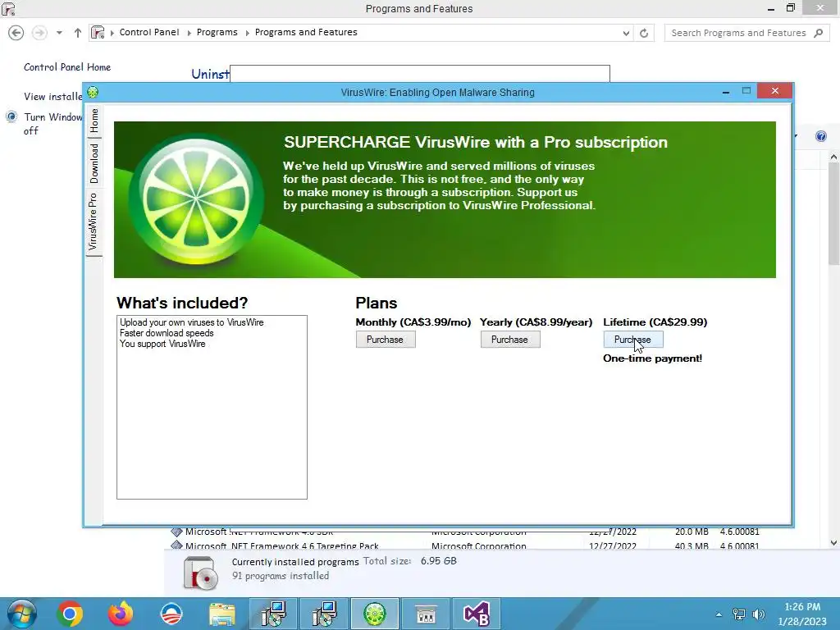Click the volume speaker tray icon
The height and width of the screenshot is (630, 840).
[x=759, y=614]
